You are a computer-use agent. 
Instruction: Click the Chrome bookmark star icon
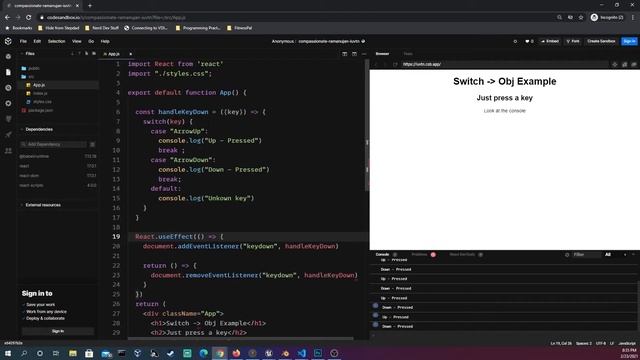coord(581,18)
